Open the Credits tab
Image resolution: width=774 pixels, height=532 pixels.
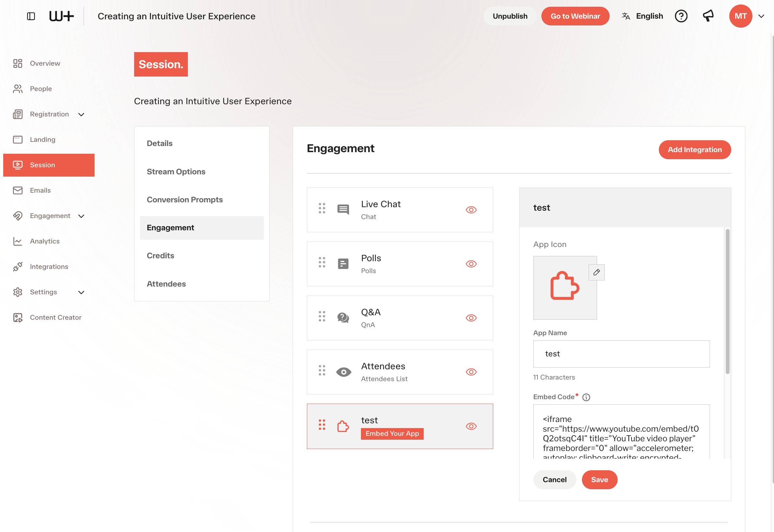202,256
